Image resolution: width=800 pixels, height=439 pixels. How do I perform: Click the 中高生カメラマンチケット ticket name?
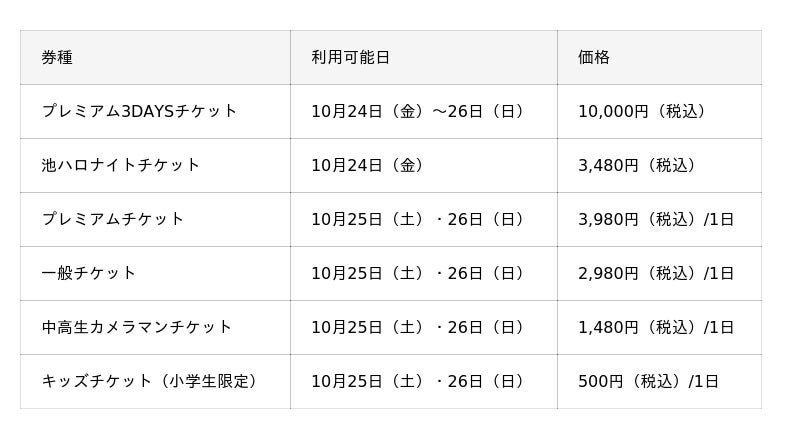(x=137, y=328)
